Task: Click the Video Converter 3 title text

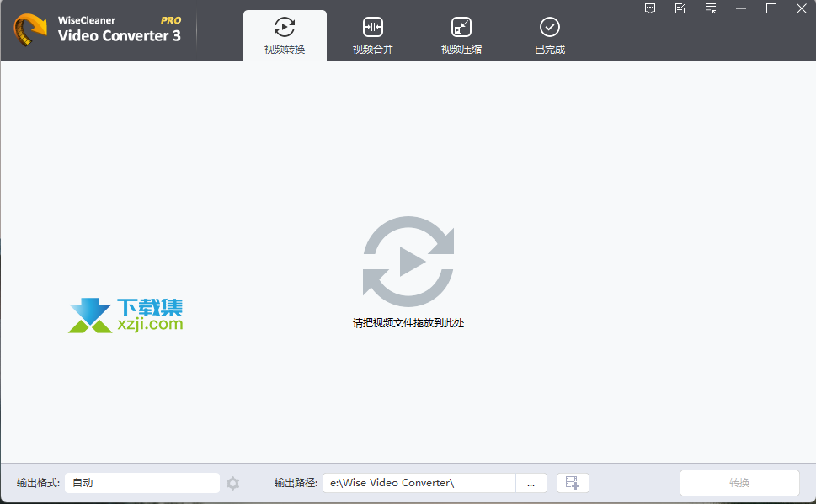Action: [x=120, y=36]
